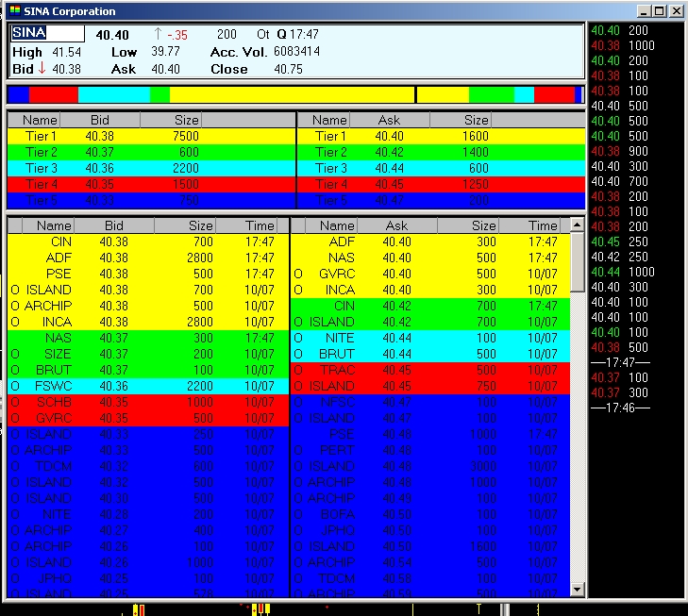Select Tier 2 bid row 40.37
This screenshot has height=616, width=688.
click(151, 152)
